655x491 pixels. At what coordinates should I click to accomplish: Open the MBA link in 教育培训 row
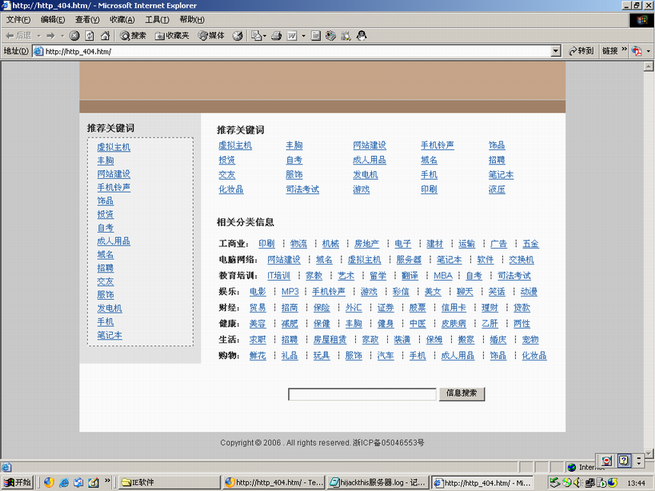coord(442,275)
